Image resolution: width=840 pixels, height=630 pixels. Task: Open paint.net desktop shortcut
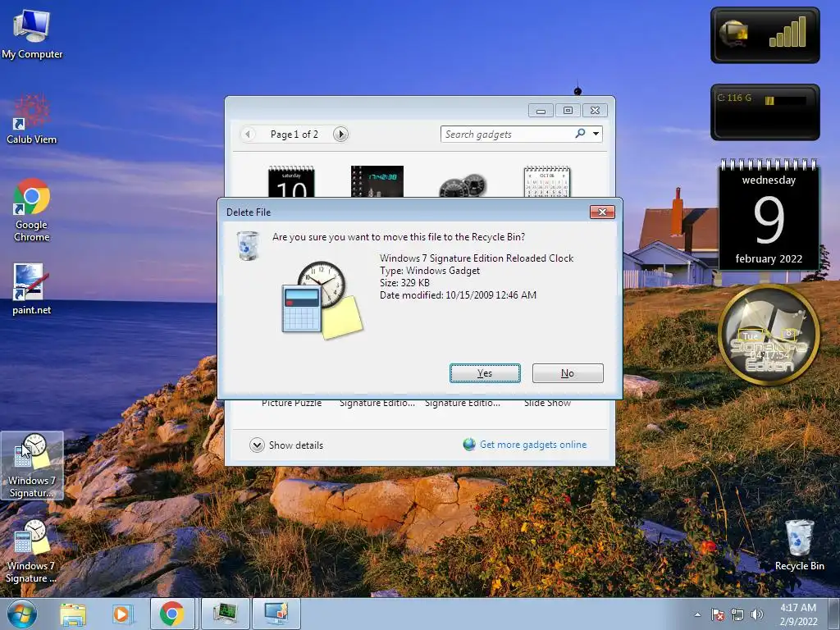(x=32, y=290)
